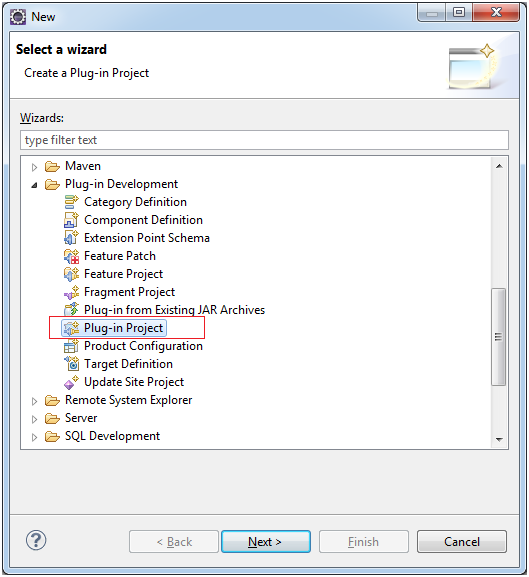The image size is (529, 577).
Task: Click the Fragment Project icon
Action: pos(71,292)
